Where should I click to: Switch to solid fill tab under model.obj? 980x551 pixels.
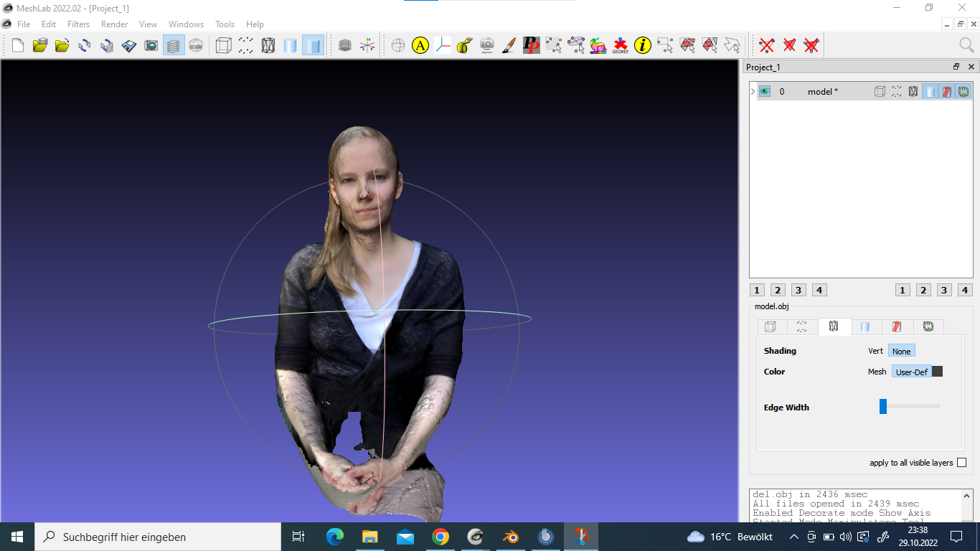tap(865, 326)
